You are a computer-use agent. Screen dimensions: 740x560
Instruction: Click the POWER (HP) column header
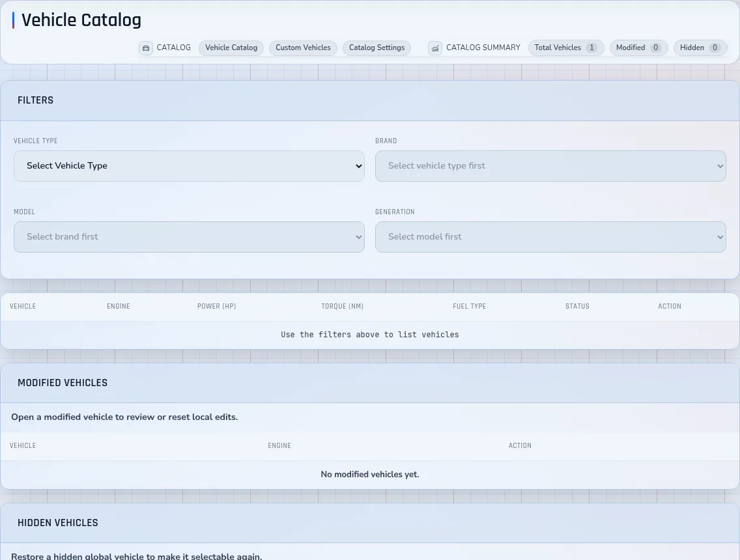click(217, 306)
